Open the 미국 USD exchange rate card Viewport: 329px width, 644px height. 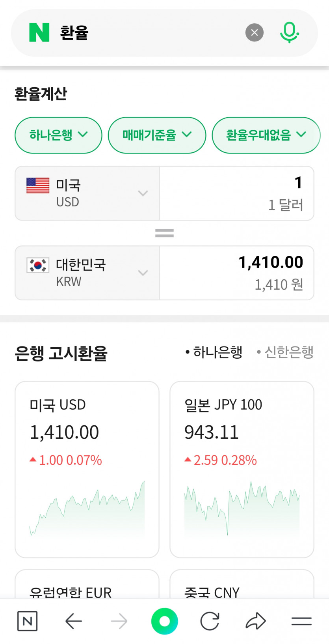pyautogui.click(x=87, y=469)
